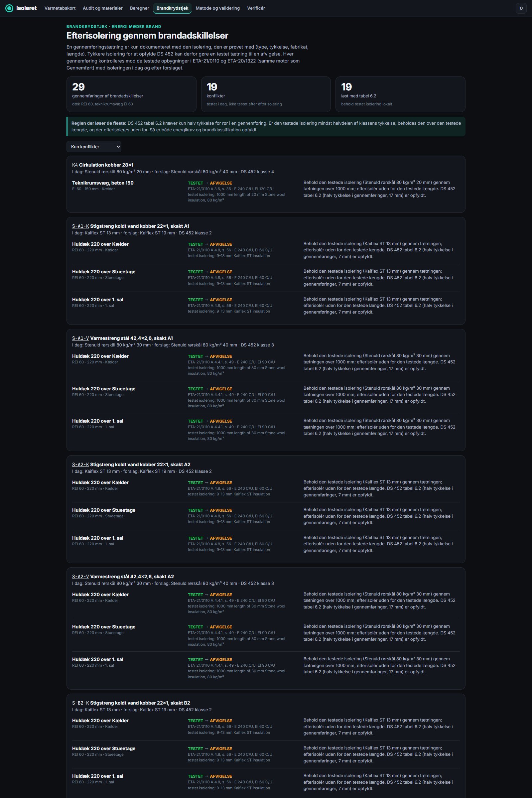The width and height of the screenshot is (532, 798).
Task: Select the Brandkrydstjek tab
Action: point(172,8)
